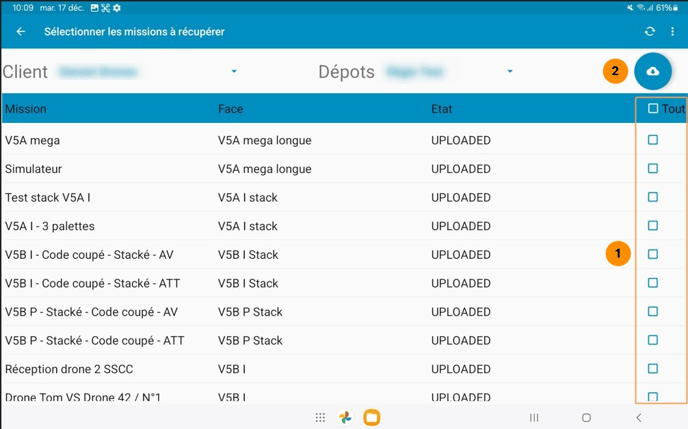Expand the Dépots dropdown

509,72
